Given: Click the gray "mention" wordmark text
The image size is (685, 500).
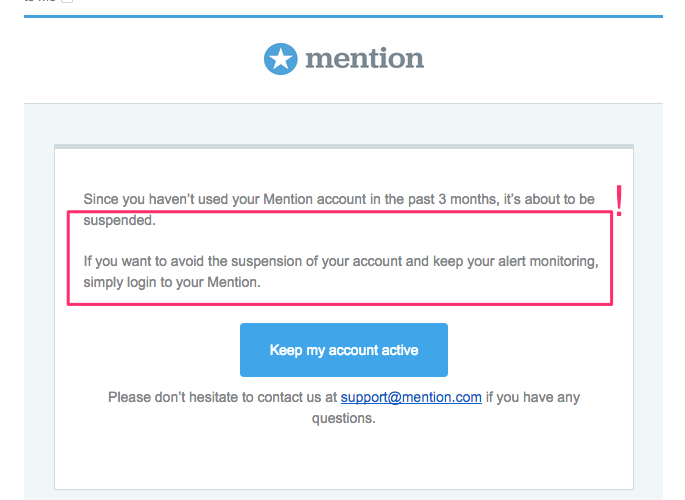Looking at the screenshot, I should point(364,59).
